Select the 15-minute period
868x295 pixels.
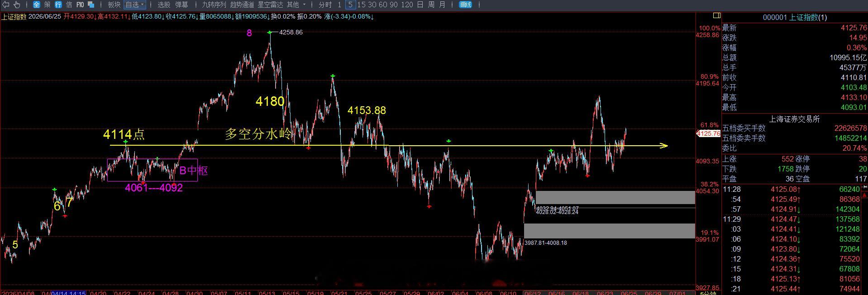361,5
